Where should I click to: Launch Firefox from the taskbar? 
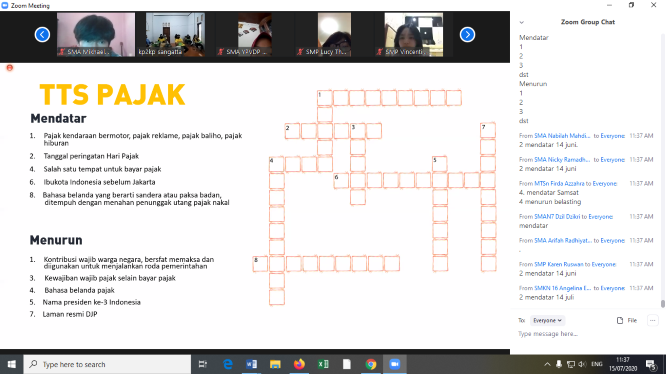(299, 364)
